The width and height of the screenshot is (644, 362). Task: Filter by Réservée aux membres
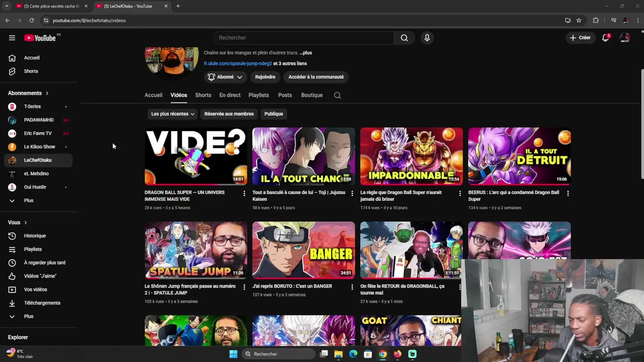(229, 114)
